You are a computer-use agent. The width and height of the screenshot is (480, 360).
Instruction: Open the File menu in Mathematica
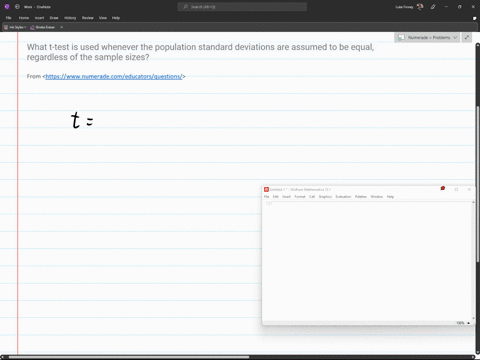(266, 197)
